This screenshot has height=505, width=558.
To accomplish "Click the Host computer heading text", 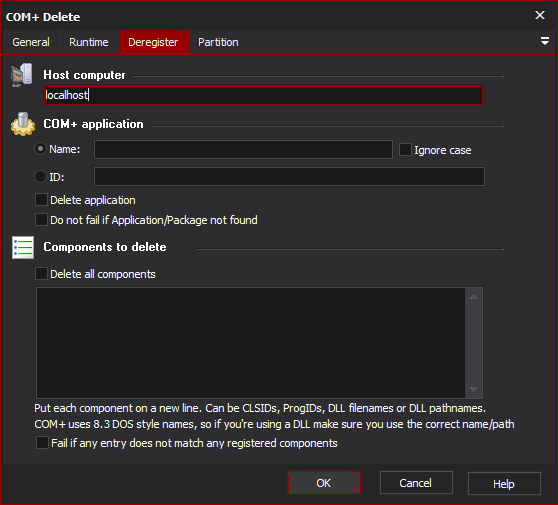I will pyautogui.click(x=84, y=75).
